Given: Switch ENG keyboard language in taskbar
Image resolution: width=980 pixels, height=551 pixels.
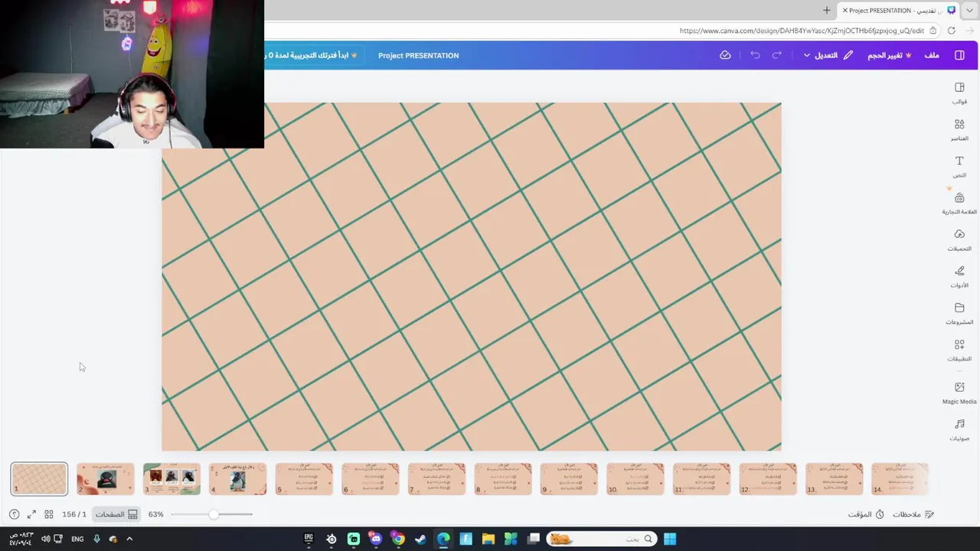Looking at the screenshot, I should pyautogui.click(x=77, y=539).
